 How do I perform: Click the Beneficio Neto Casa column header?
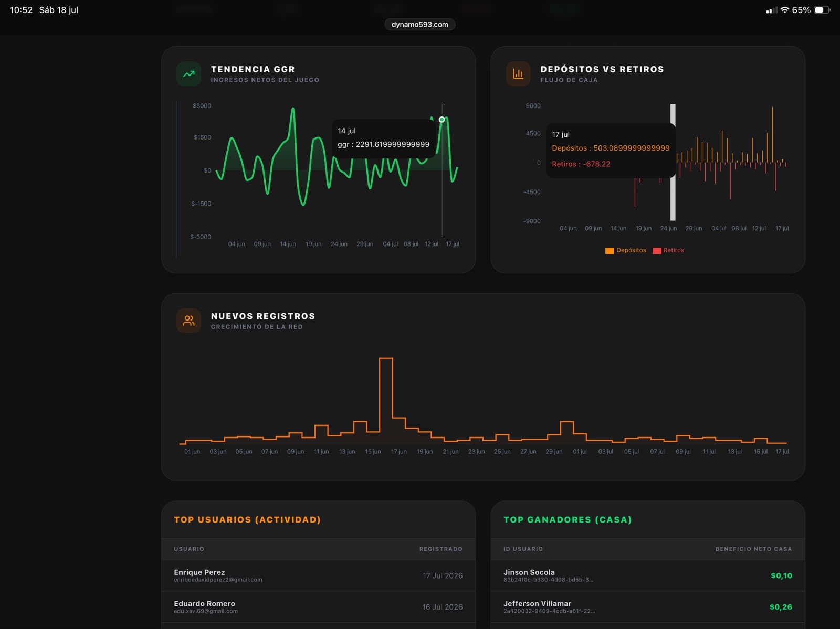tap(754, 549)
